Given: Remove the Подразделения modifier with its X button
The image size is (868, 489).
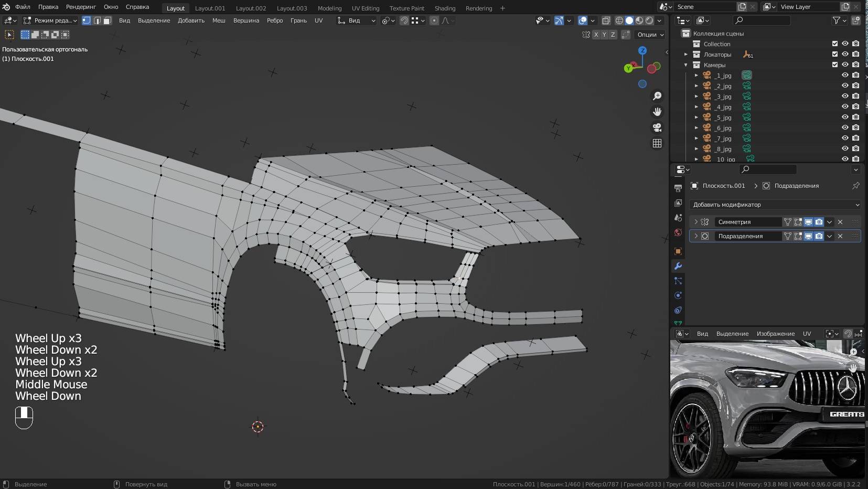Looking at the screenshot, I should pos(839,236).
